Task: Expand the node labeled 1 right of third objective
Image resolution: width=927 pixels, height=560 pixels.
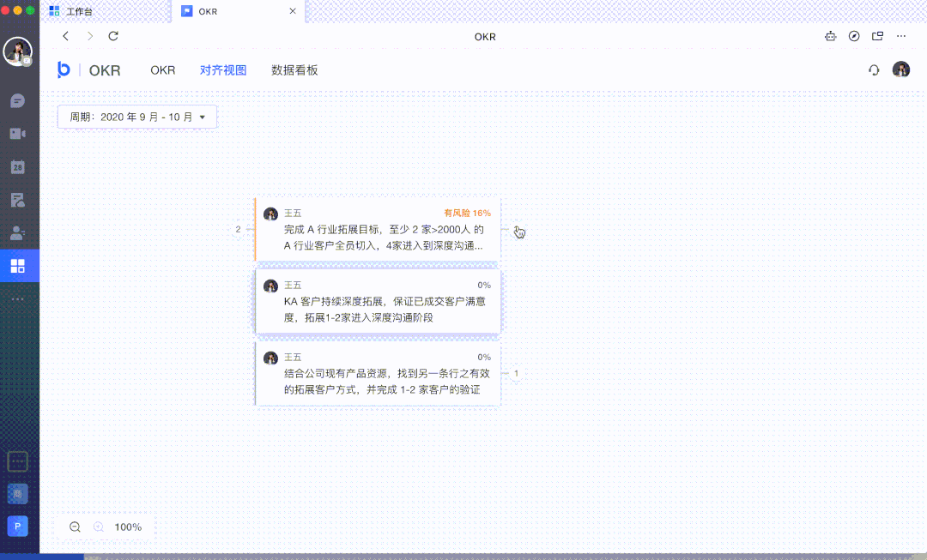Action: (x=516, y=373)
